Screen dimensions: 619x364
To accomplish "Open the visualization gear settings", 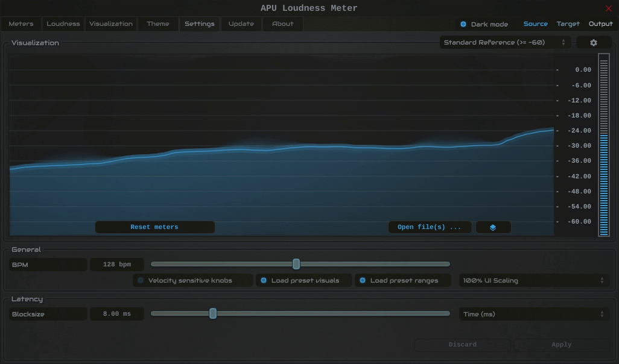I will [594, 43].
